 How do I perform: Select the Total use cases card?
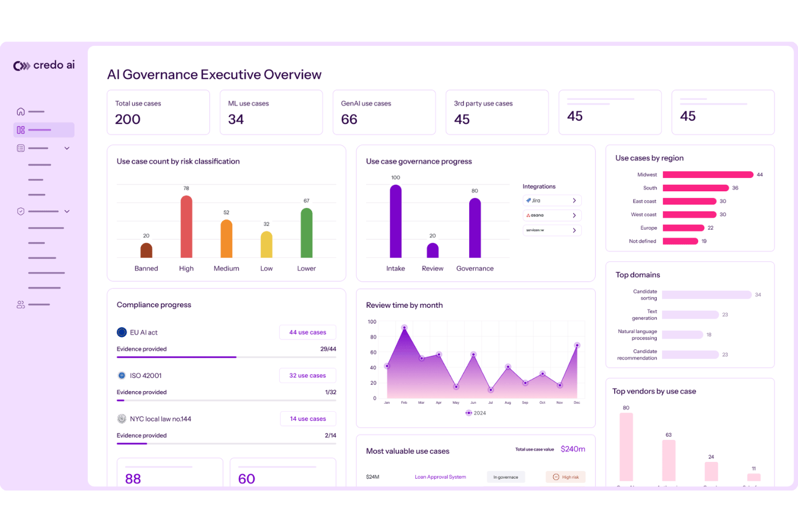[x=159, y=112]
